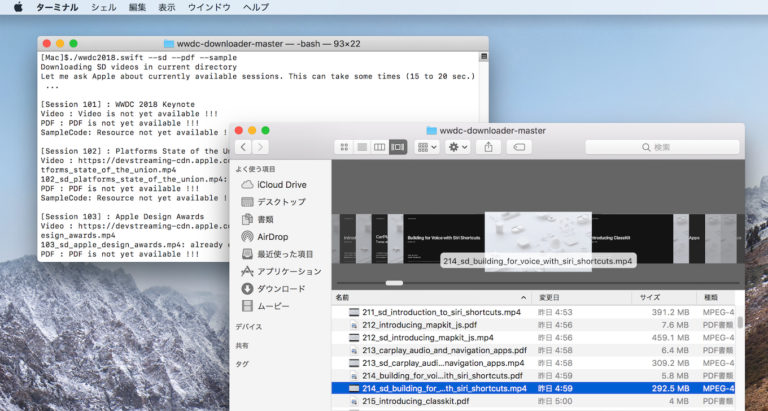Switch Finder to icon view

pos(344,147)
